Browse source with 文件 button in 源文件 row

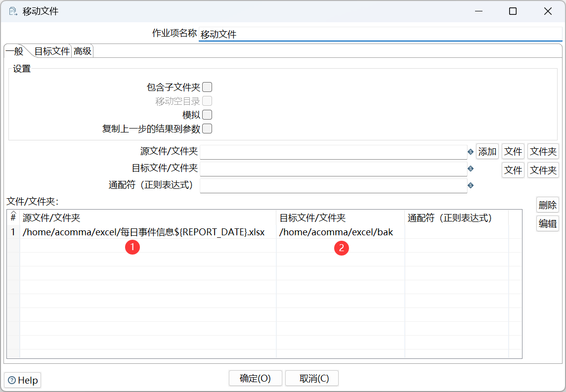pos(513,152)
